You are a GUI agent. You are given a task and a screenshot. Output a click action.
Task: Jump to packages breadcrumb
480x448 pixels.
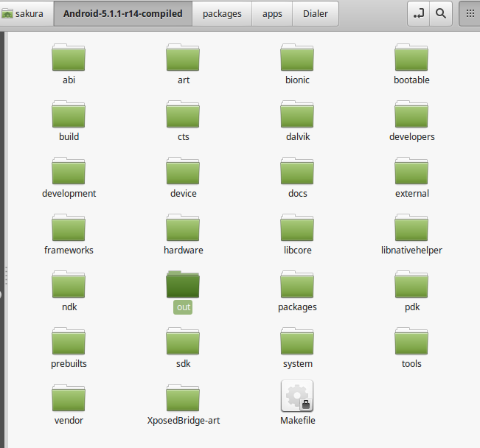pos(222,13)
